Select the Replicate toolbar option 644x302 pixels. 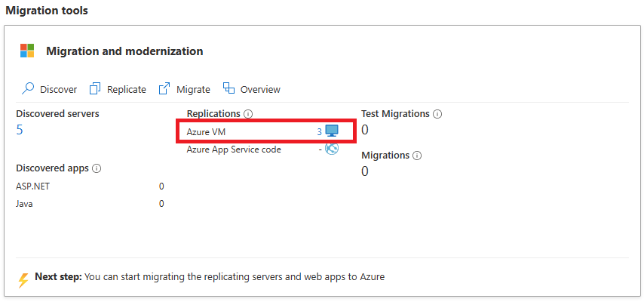click(x=118, y=89)
